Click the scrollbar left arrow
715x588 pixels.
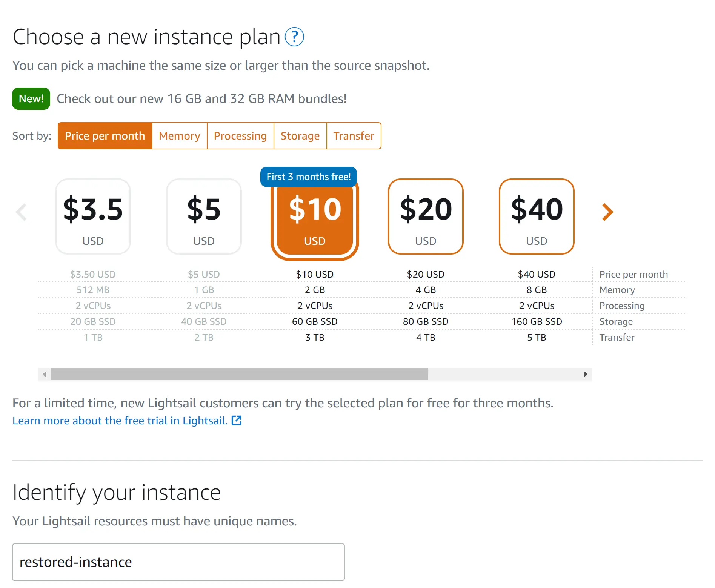tap(45, 374)
